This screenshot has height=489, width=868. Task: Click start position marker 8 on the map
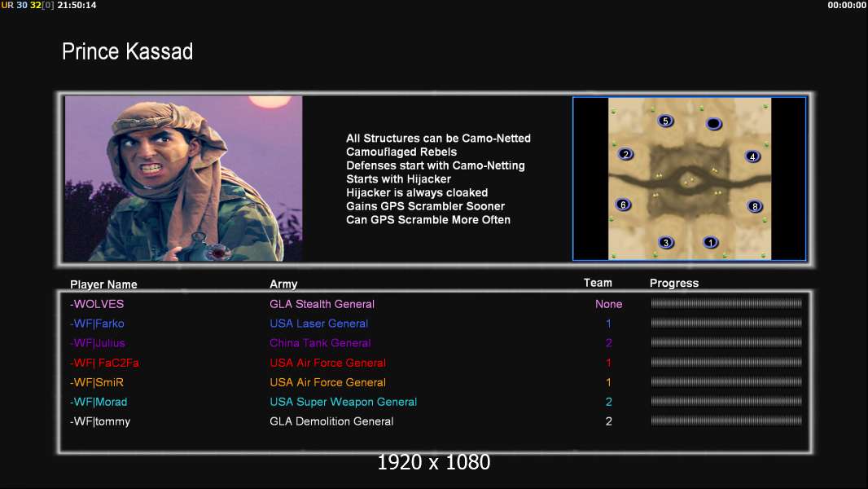(x=755, y=206)
